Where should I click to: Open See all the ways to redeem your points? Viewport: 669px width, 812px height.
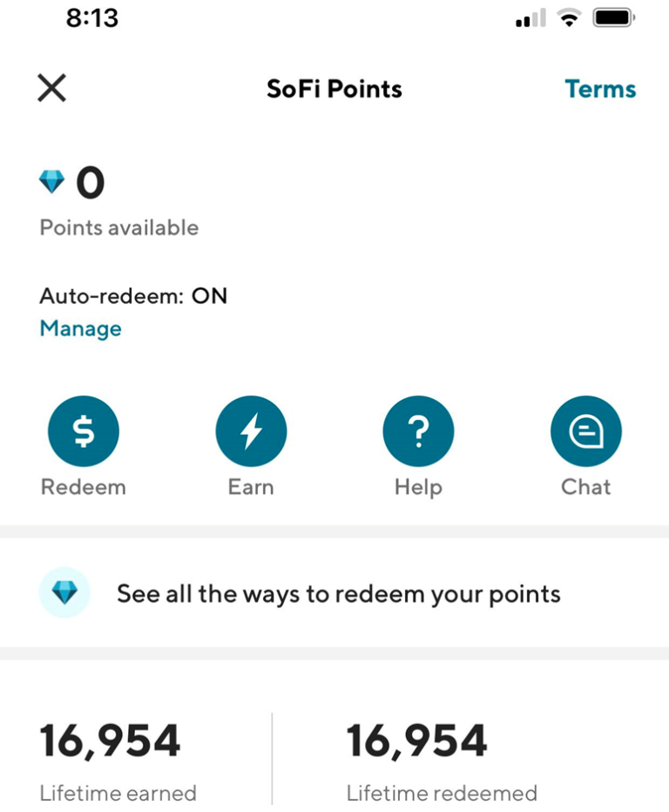pos(334,592)
